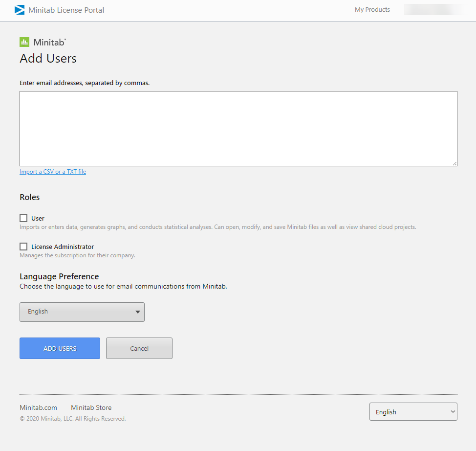Check the License Administrator role box
476x451 pixels.
[x=23, y=247]
